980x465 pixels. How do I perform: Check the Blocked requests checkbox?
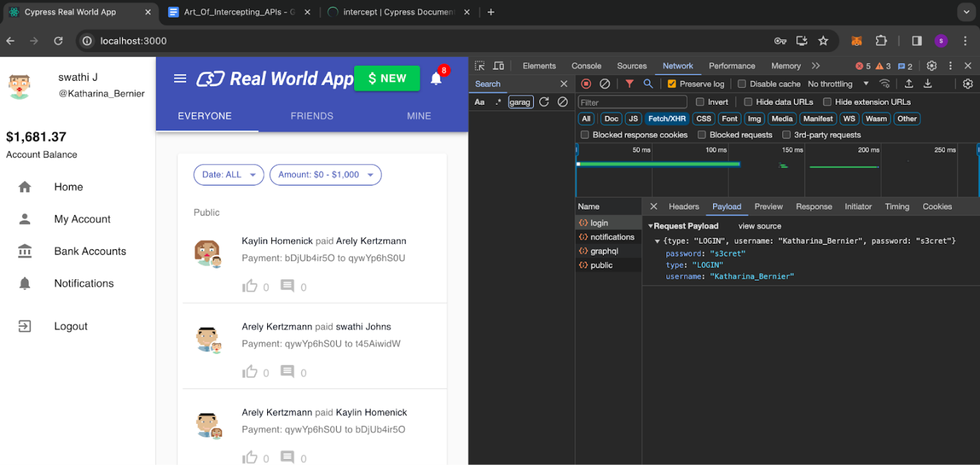coord(702,135)
